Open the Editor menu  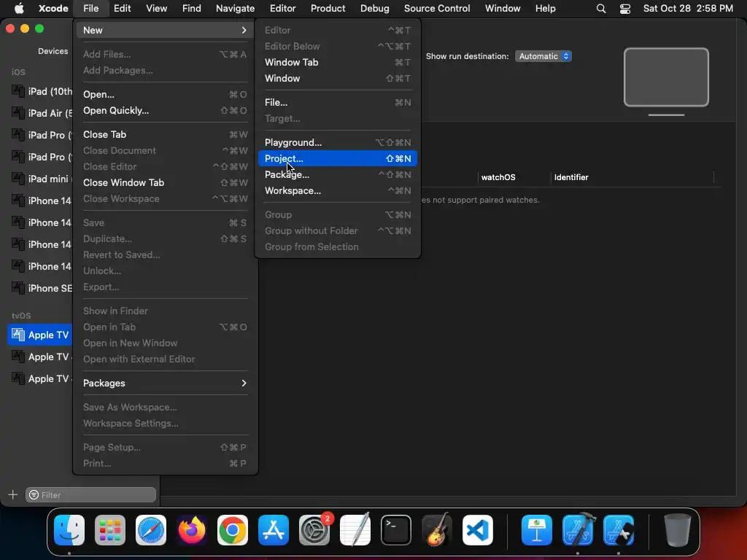(x=282, y=9)
